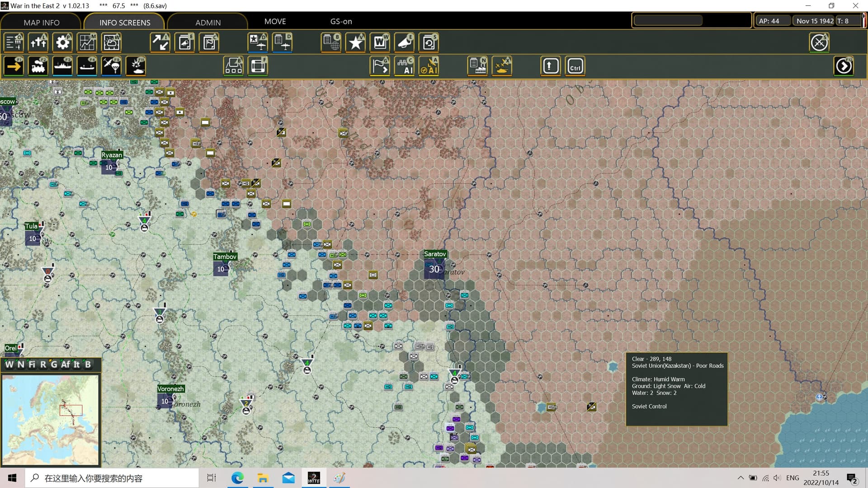Screen dimensions: 868x488
Task: Select the Saratov city marker showing 30
Action: coord(434,269)
